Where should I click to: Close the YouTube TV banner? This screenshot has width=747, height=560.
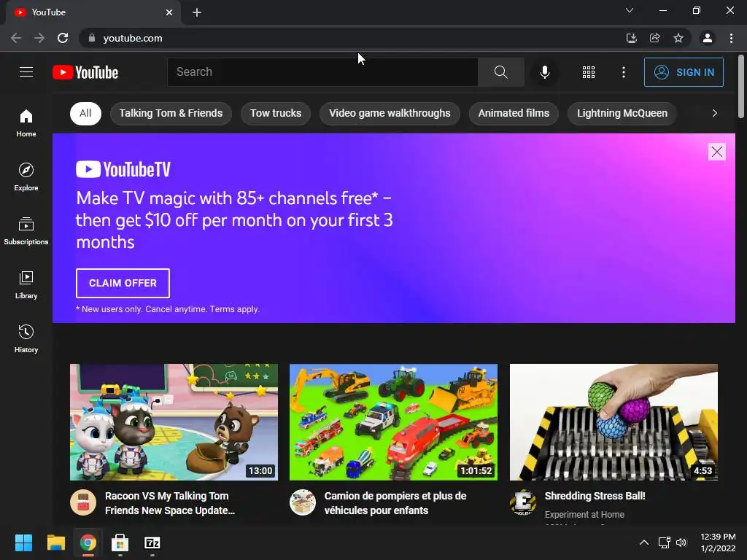pyautogui.click(x=716, y=152)
